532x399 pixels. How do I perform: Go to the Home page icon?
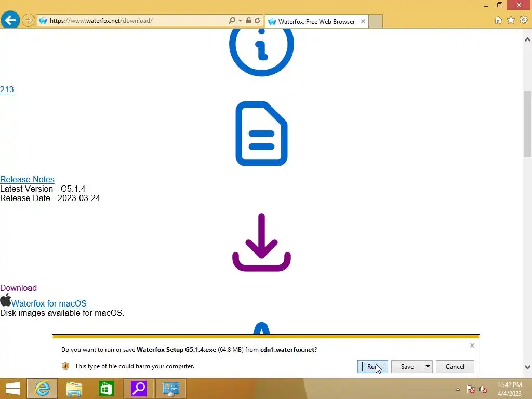pos(498,20)
